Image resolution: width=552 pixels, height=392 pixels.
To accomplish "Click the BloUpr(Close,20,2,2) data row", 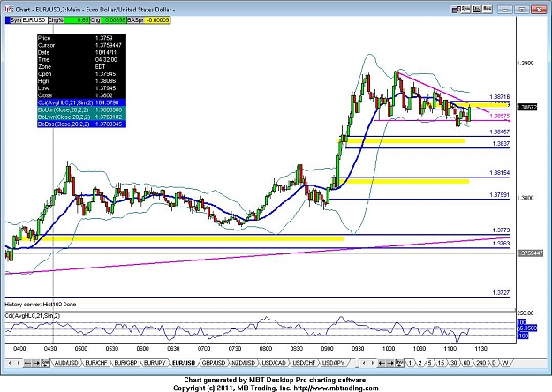I will pos(81,109).
